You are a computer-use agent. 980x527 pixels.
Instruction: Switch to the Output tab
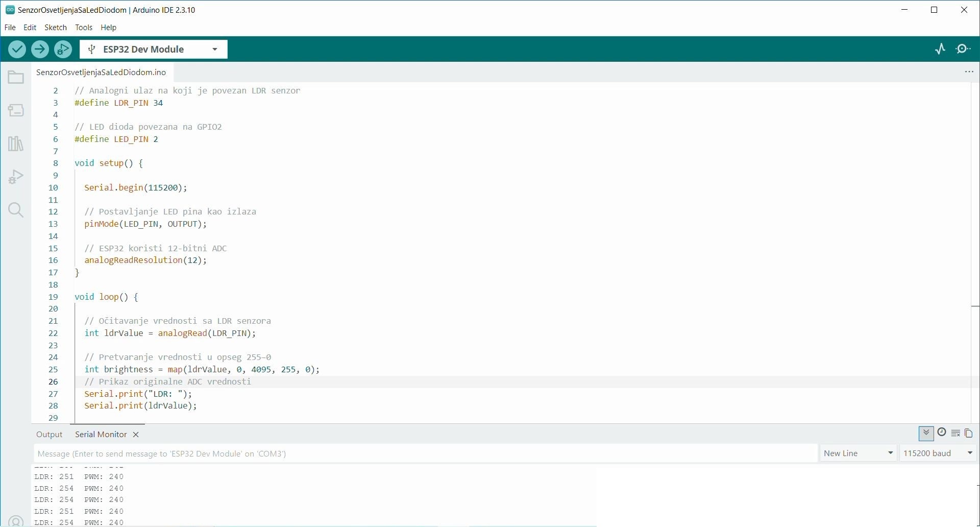click(49, 435)
